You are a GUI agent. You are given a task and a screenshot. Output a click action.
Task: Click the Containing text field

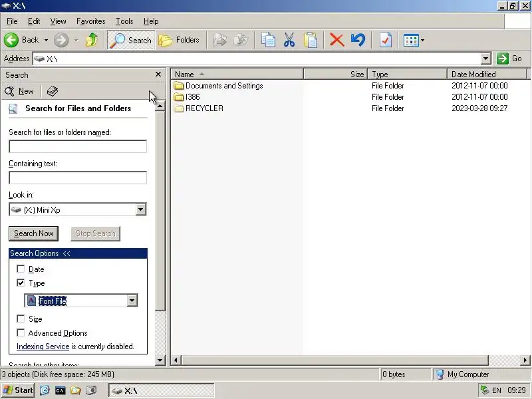78,178
